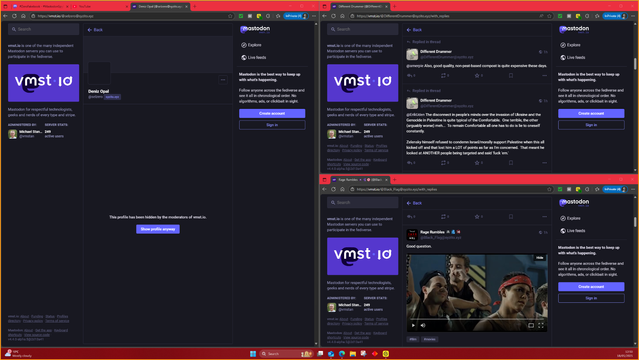Click Create account in Different Drummer window
Viewport: 639px width, 360px height.
pos(591,113)
